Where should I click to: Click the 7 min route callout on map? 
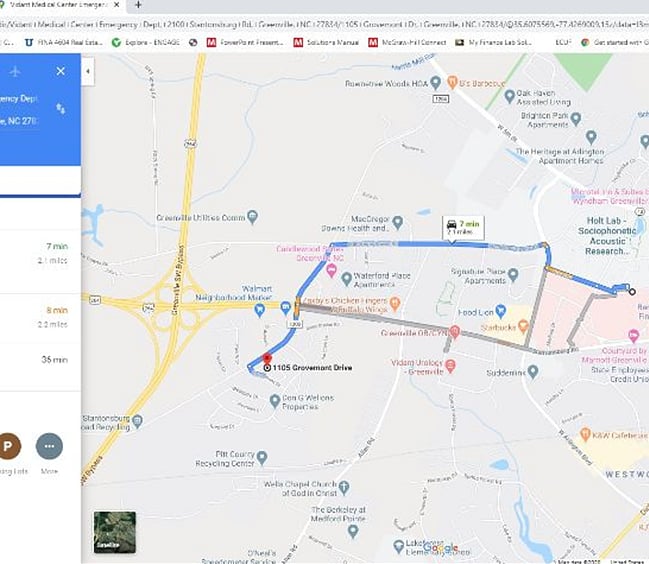463,228
